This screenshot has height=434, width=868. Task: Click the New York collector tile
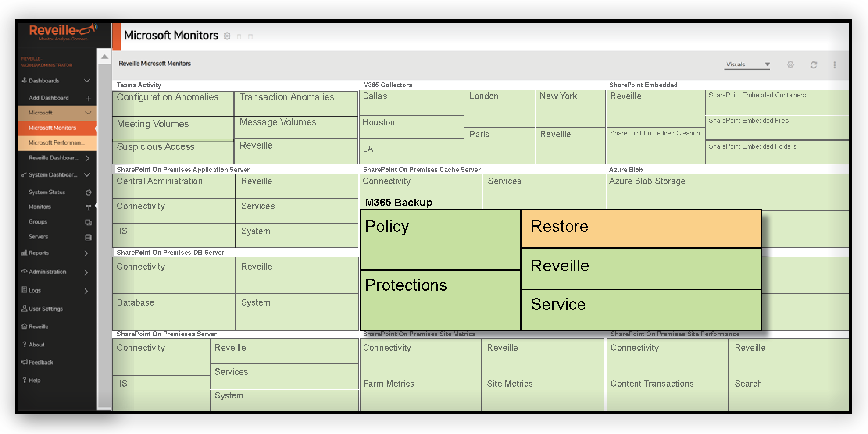tap(571, 108)
